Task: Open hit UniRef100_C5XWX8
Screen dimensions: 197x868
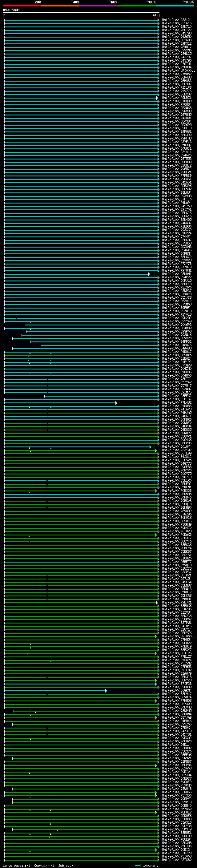Action: click(x=177, y=108)
